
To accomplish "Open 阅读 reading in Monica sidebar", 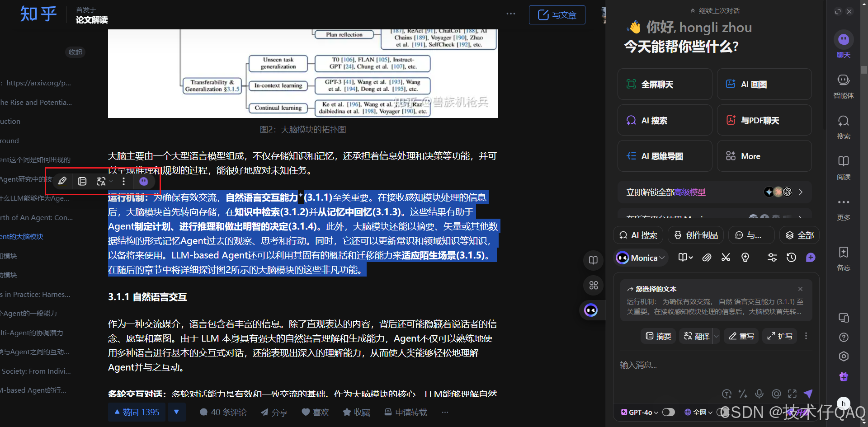I will pos(844,167).
